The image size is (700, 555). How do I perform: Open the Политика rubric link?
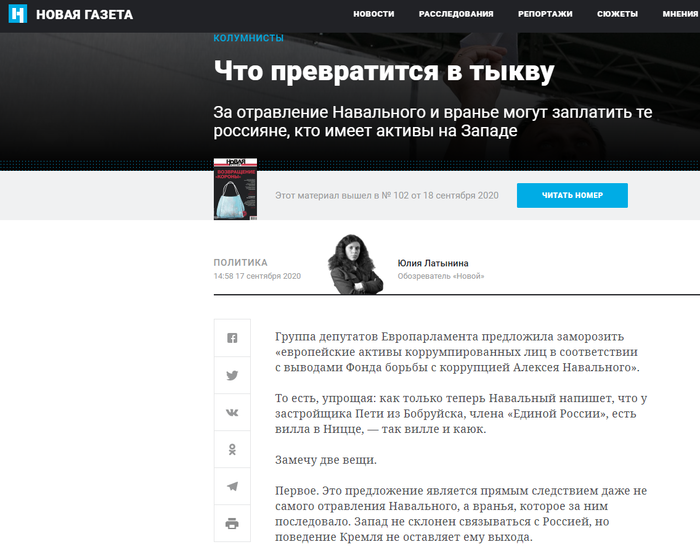(x=240, y=262)
